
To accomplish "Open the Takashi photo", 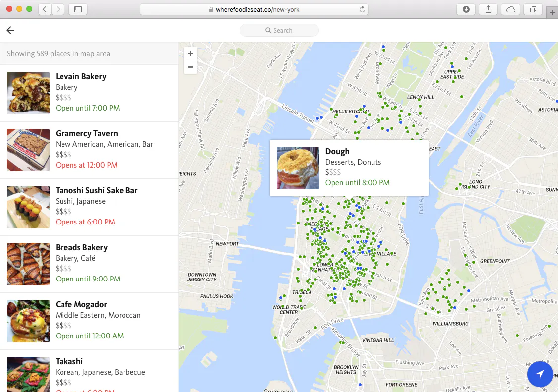I will [x=28, y=374].
